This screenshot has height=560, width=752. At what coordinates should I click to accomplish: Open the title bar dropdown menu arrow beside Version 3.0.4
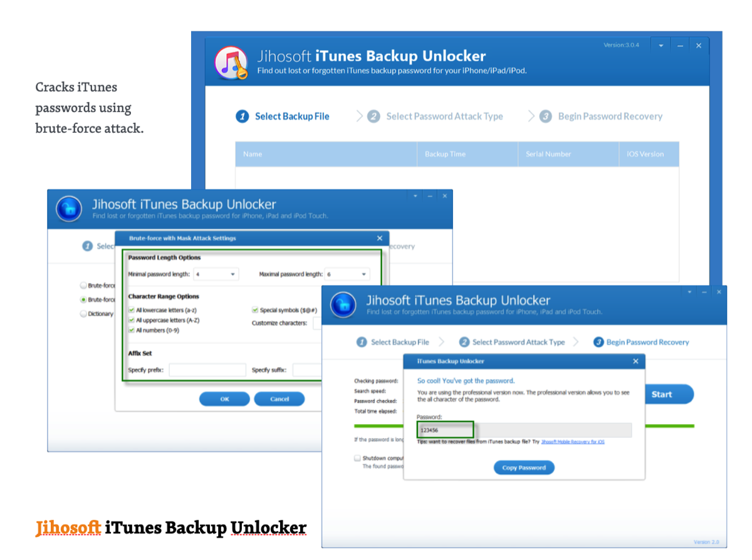click(661, 46)
